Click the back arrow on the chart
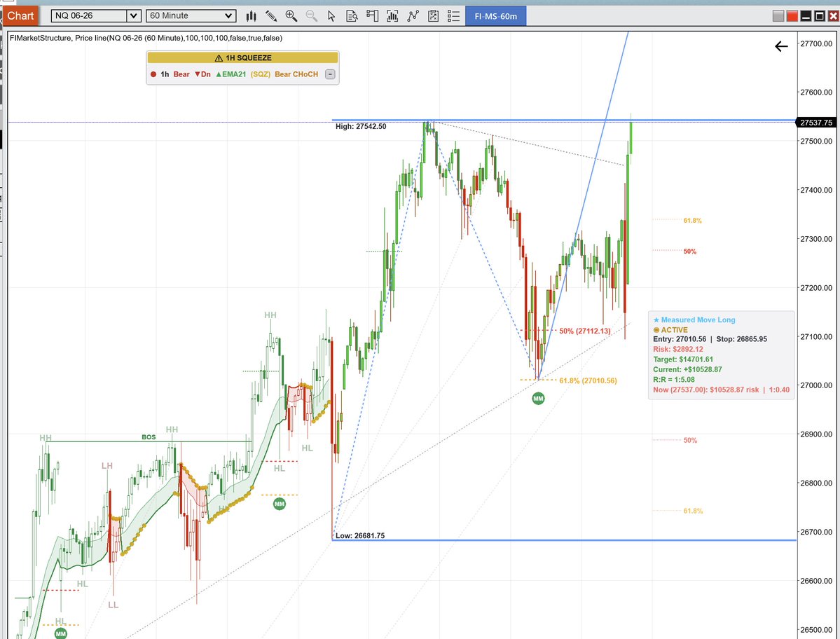The height and width of the screenshot is (639, 840). click(x=781, y=46)
